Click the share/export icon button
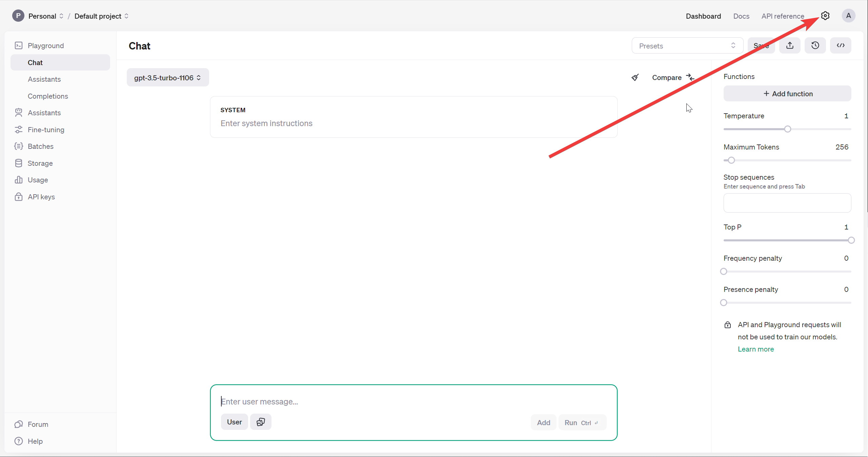This screenshot has width=868, height=457. coord(790,45)
